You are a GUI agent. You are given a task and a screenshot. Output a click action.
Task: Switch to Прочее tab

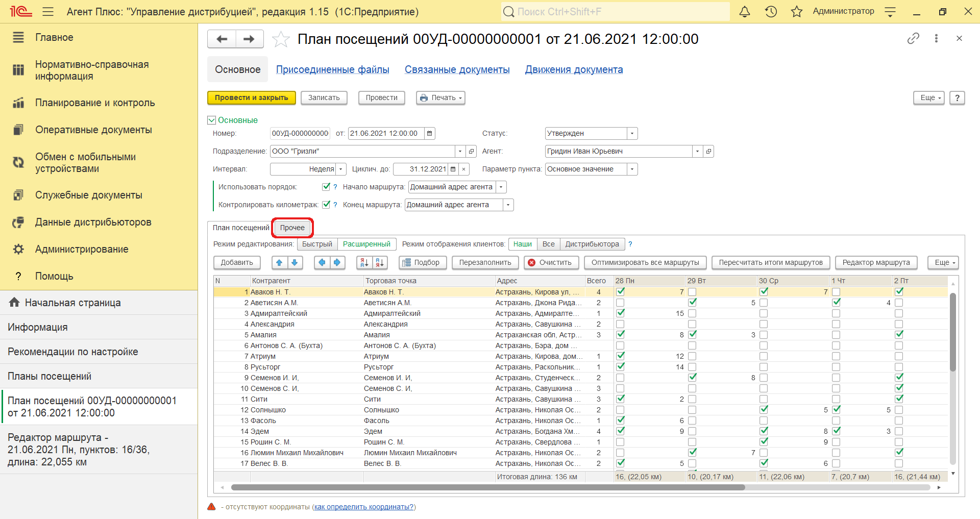[292, 228]
